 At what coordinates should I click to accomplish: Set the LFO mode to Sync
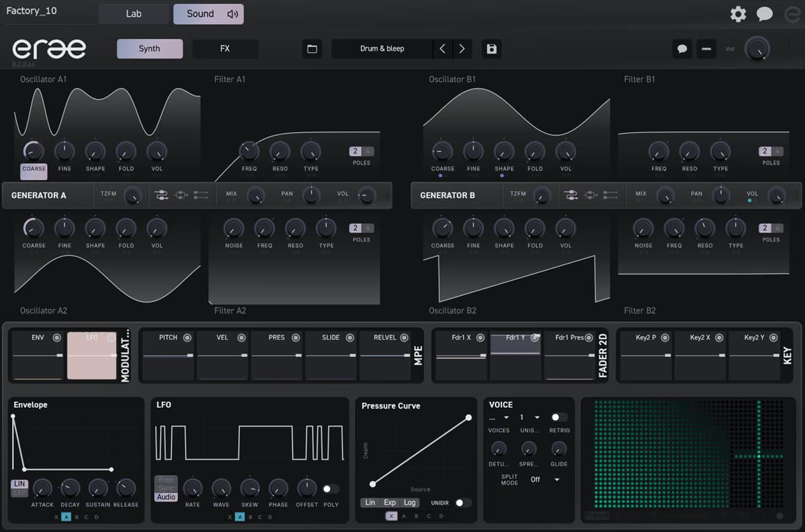[166, 488]
